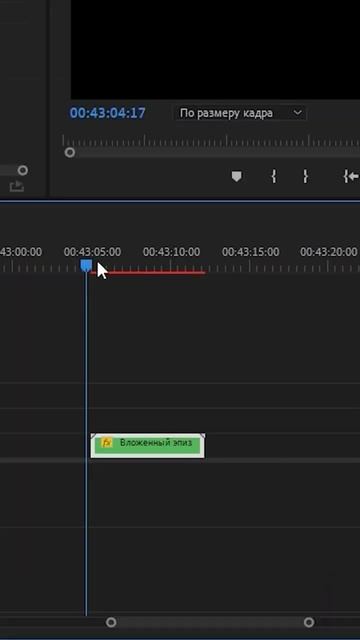Click the fx badge on the nested clip

(107, 442)
